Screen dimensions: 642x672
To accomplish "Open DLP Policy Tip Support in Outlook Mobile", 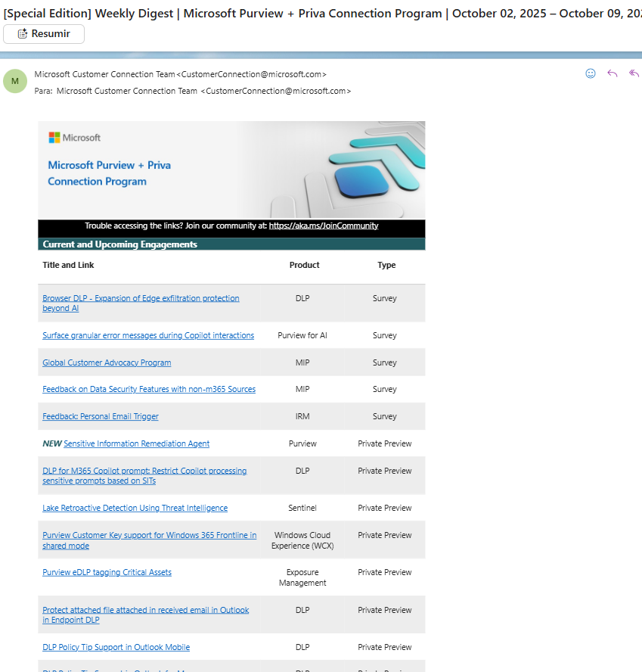I will tap(116, 647).
